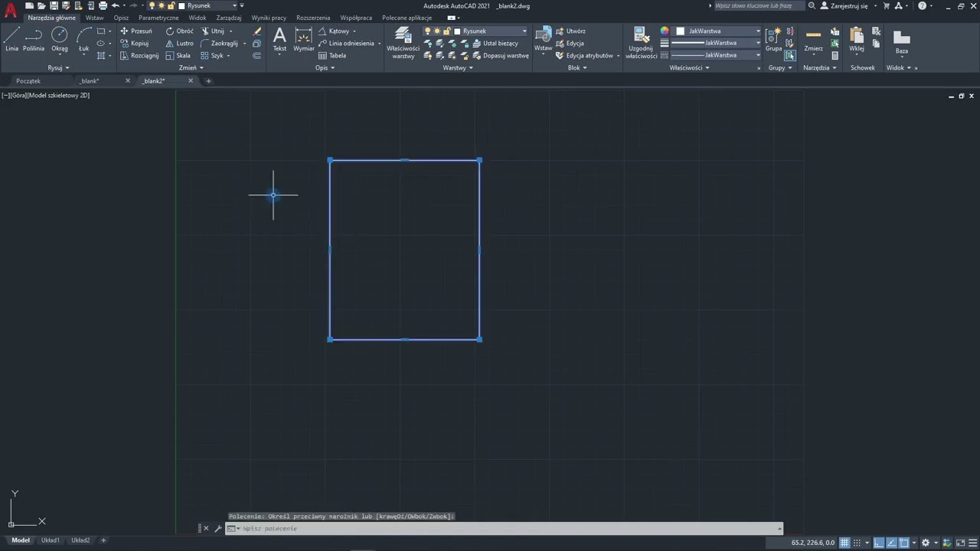The width and height of the screenshot is (980, 551).
Task: Open the Początek start tab
Action: [28, 80]
